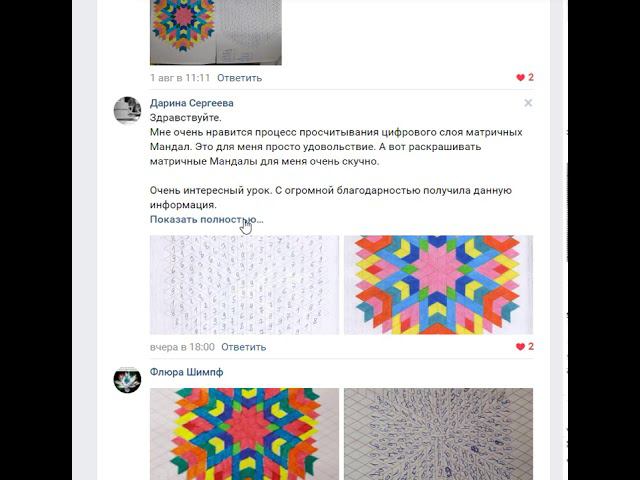Open Флюра's blue ink number grid photo
Viewport: 640px width, 480px height.
(x=438, y=434)
